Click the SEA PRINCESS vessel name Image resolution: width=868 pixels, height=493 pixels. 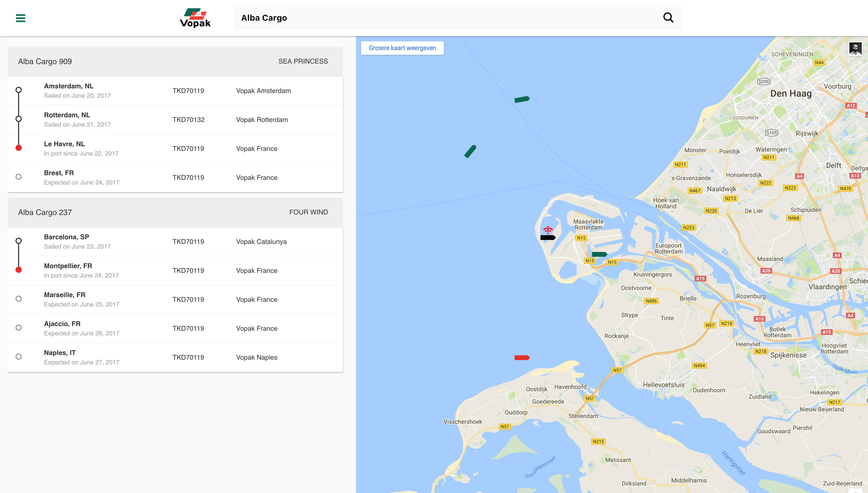click(303, 61)
